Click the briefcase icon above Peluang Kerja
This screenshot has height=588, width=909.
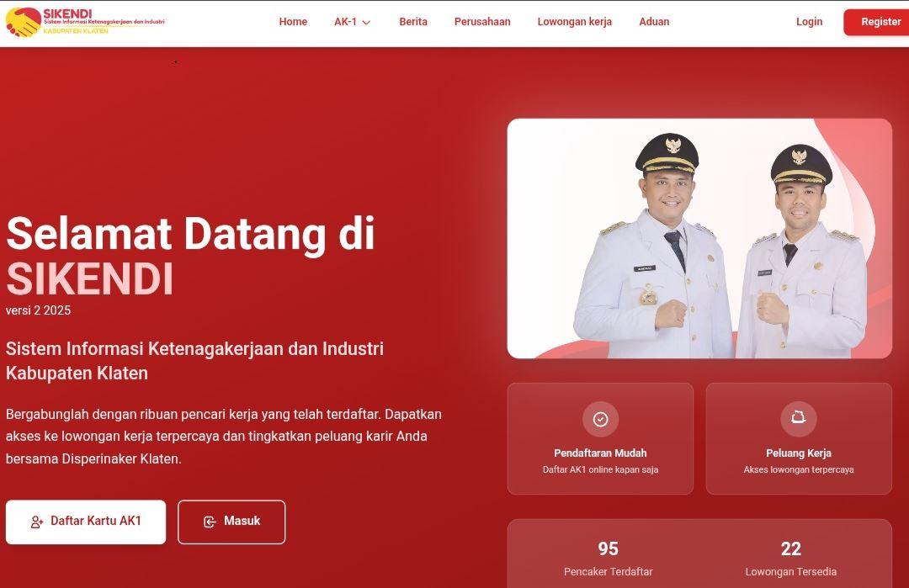pos(799,418)
